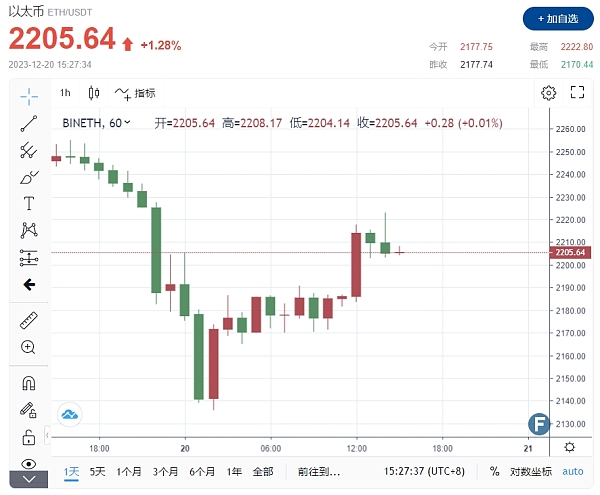The image size is (600, 495).
Task: Select the trend line drawing tool
Action: [28, 123]
